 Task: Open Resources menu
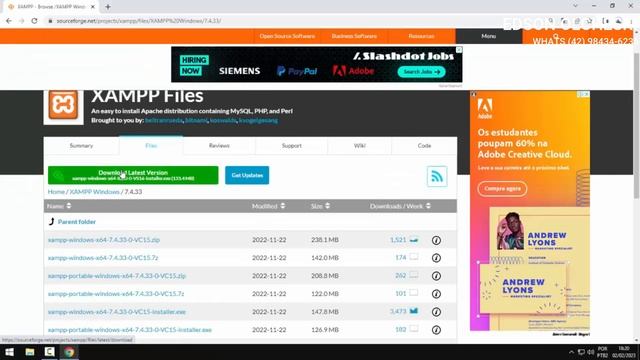(x=421, y=36)
